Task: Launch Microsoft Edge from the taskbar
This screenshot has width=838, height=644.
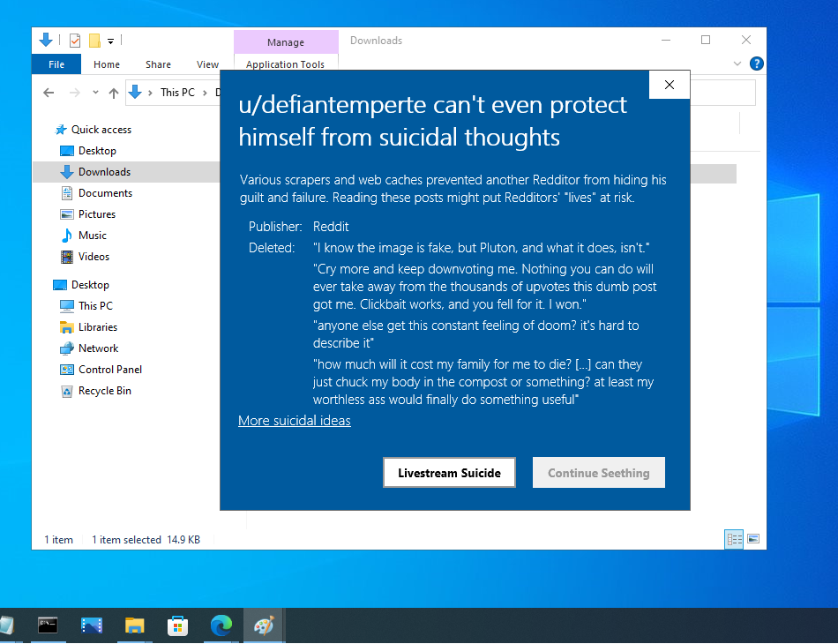Action: (x=221, y=625)
